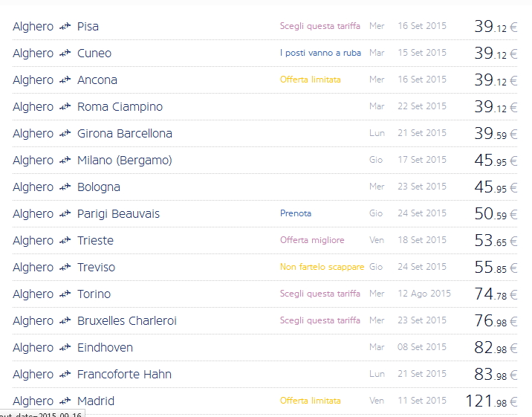
Task: Click the flight icon in the Ancona row
Action: coord(65,80)
